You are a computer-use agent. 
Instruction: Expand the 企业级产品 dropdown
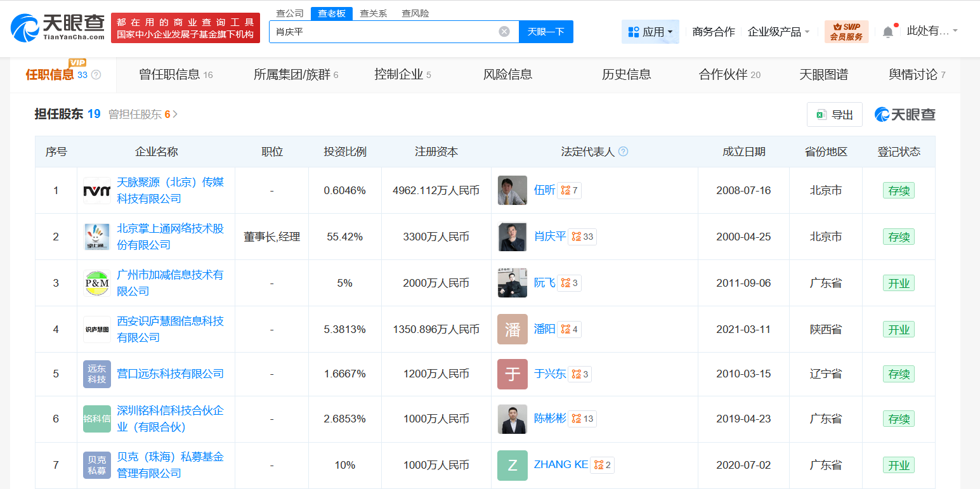(x=778, y=32)
